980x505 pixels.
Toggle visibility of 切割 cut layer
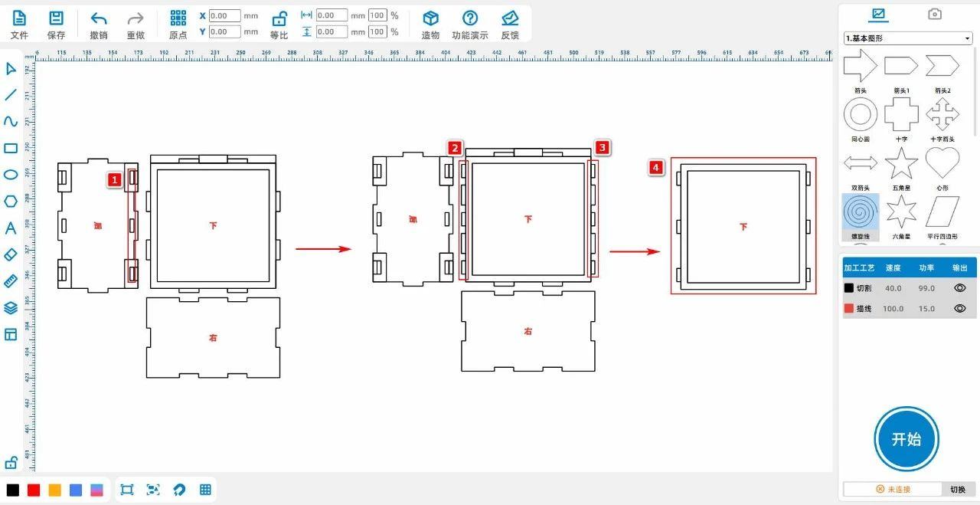pyautogui.click(x=959, y=288)
